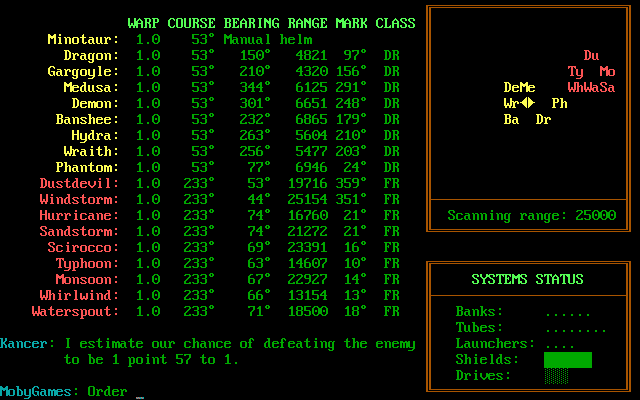Click Dustdevil's range value 19716
Viewport: 640px width, 400px height.
(x=307, y=184)
